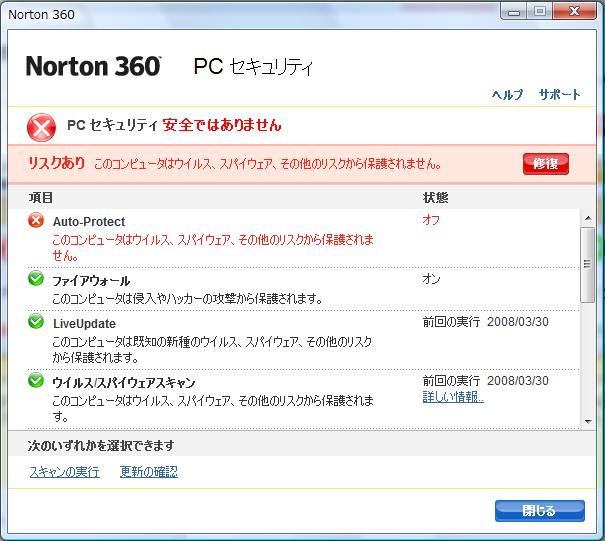Click the green check icon beside ファイアウォール
Image resolution: width=605 pixels, height=541 pixels.
click(x=36, y=278)
